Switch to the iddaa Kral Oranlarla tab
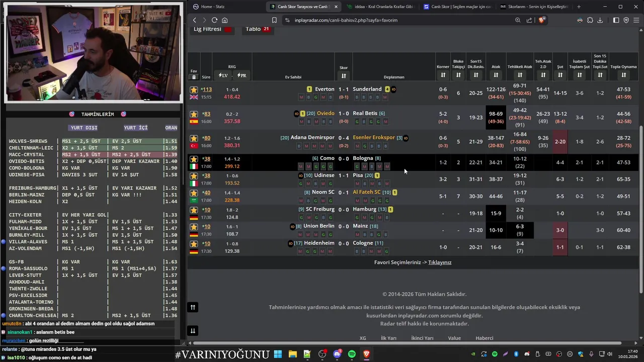This screenshot has width=644, height=362. click(x=380, y=7)
